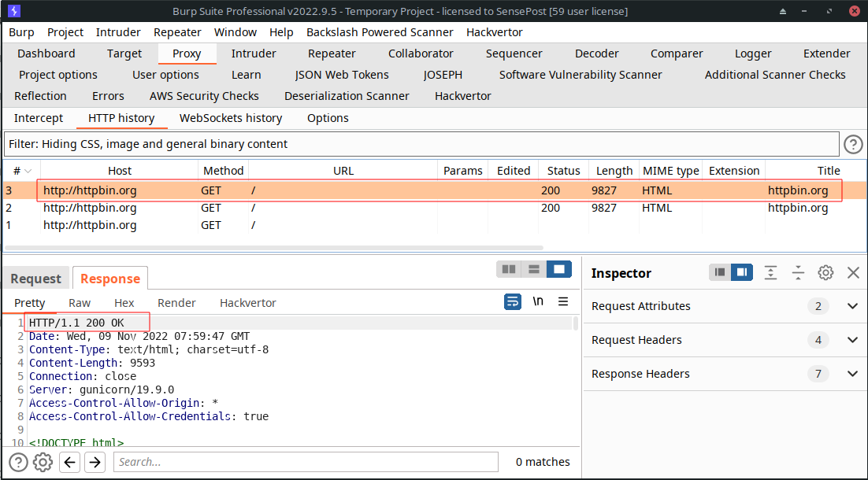Image resolution: width=868 pixels, height=480 pixels.
Task: Open the response viewer hamburger menu
Action: (x=563, y=301)
